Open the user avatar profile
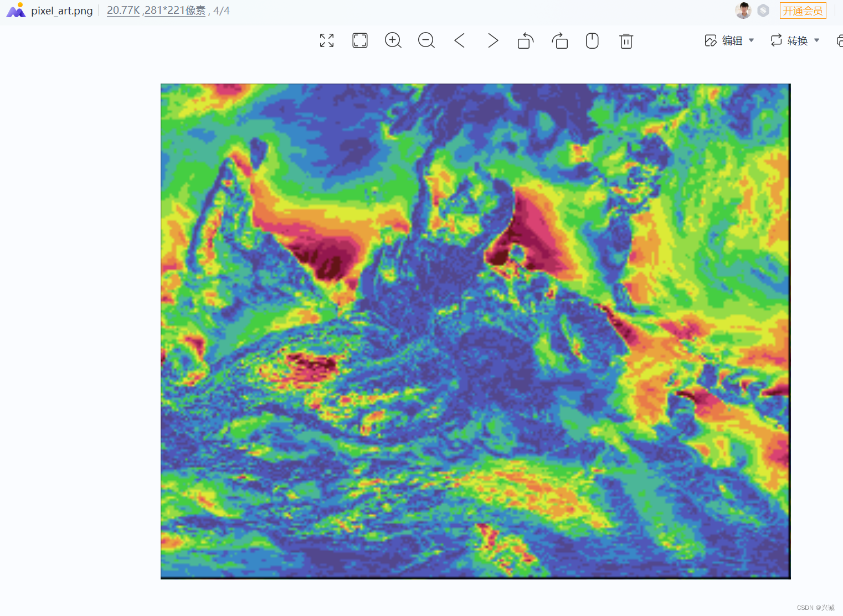843x616 pixels. 743,11
